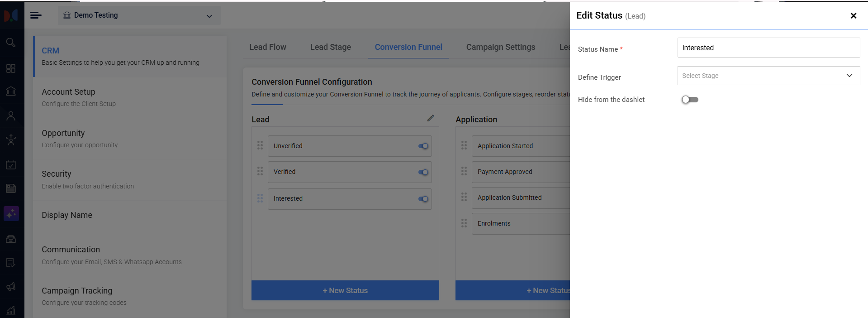This screenshot has height=318, width=868.
Task: Open the Select Stage dropdown
Action: tap(768, 76)
